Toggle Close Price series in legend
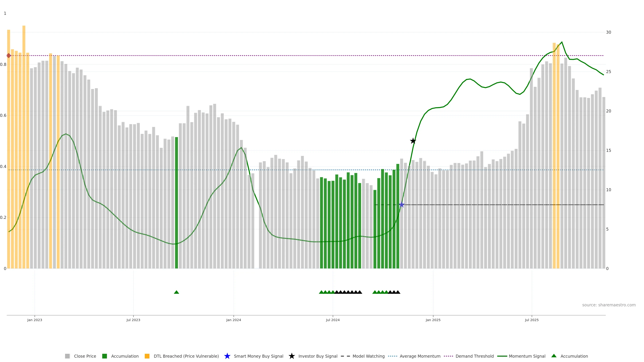 pyautogui.click(x=85, y=356)
